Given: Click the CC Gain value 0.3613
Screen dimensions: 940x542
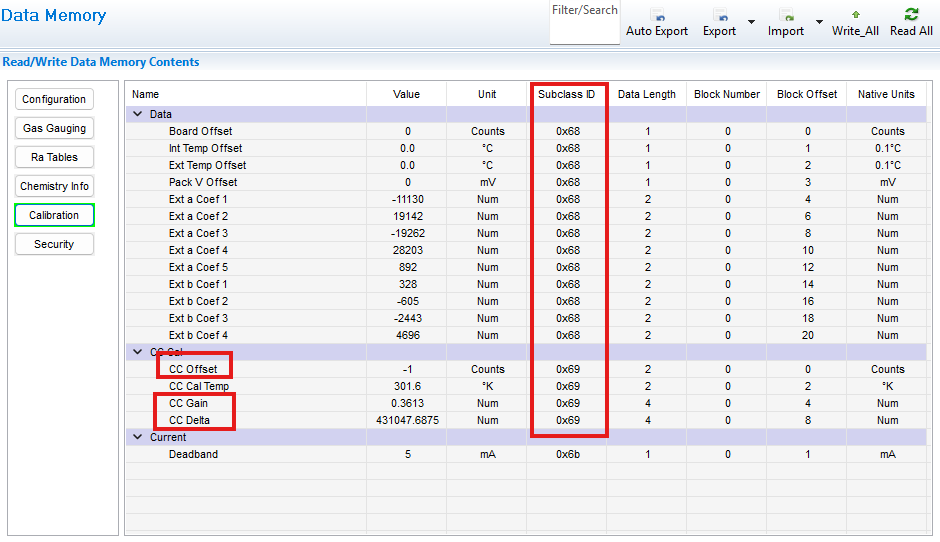Looking at the screenshot, I should (x=408, y=403).
